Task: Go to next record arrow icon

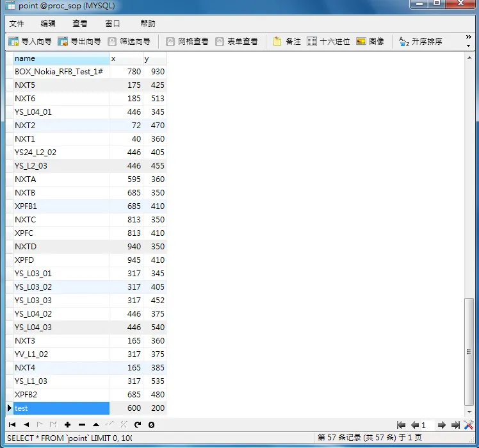Action: (x=40, y=424)
